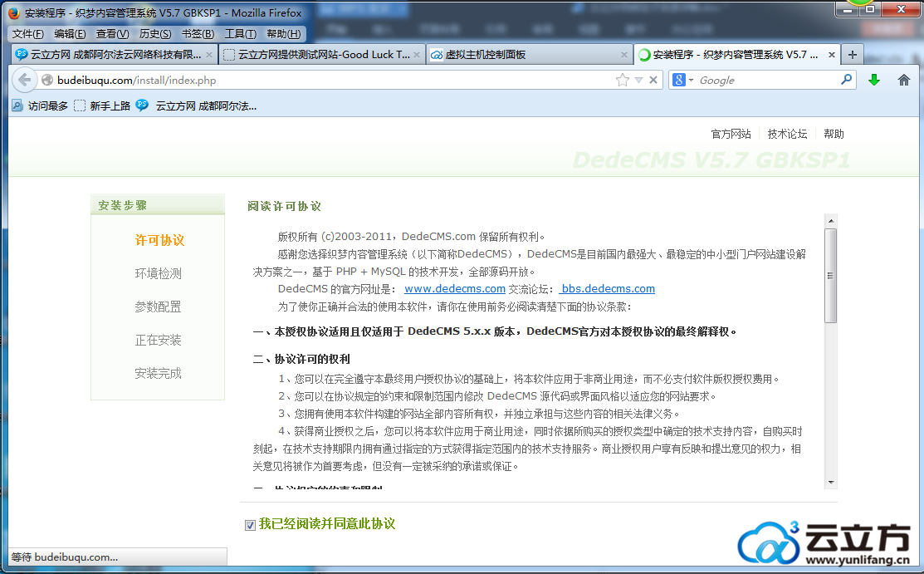
Task: Close the 云立方网 成都阿尔法云 tab
Action: (x=208, y=55)
